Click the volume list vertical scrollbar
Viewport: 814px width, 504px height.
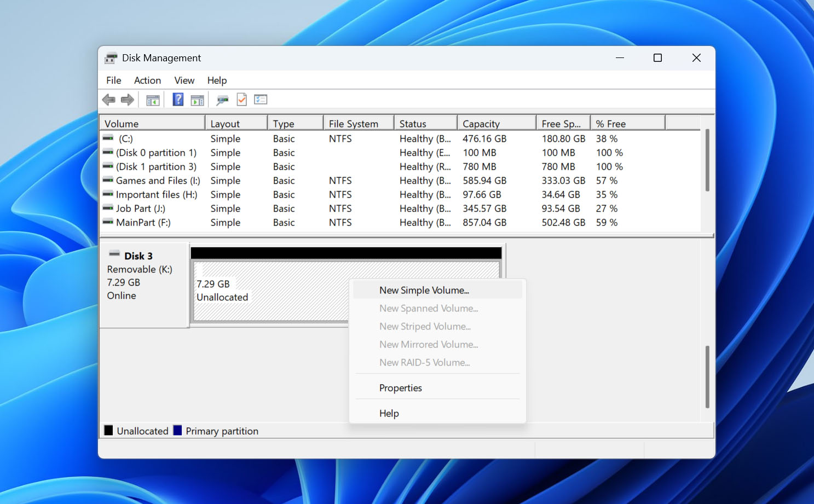(x=707, y=160)
